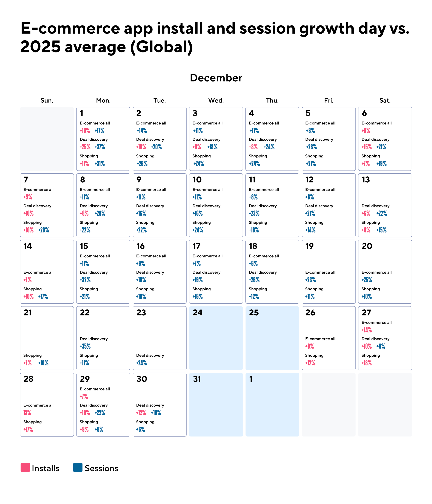Click the day 13 date number
432x504 pixels.
(x=366, y=180)
